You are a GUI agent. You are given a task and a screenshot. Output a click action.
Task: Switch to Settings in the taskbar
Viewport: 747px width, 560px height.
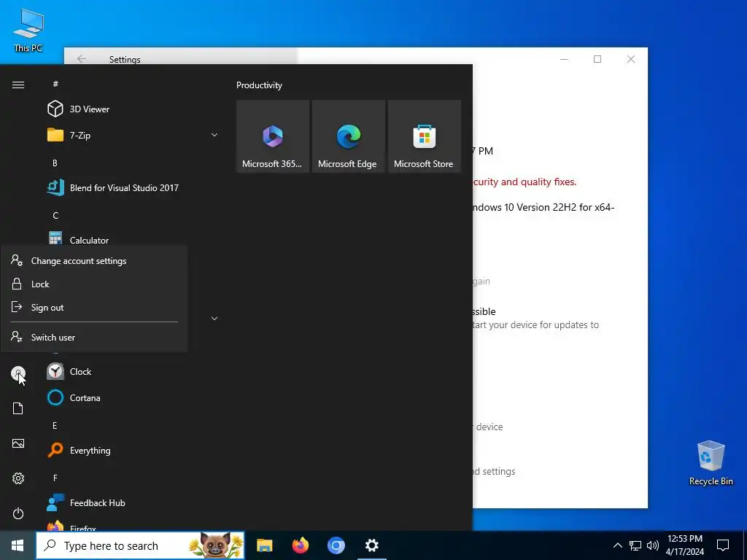click(x=371, y=545)
